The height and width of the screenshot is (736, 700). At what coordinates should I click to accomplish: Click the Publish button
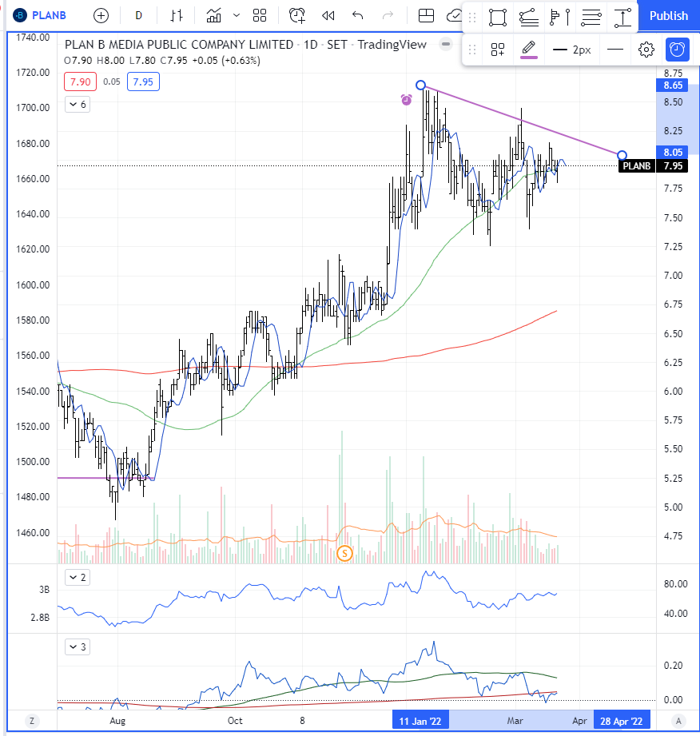pyautogui.click(x=669, y=16)
